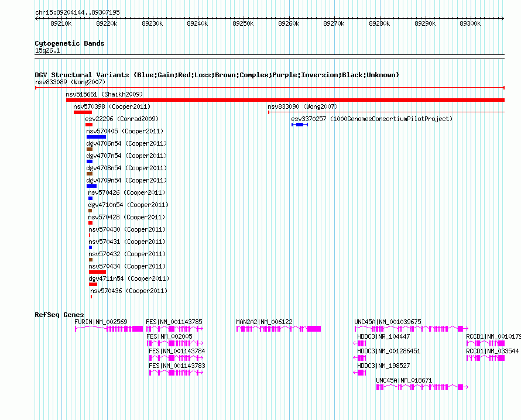Click the FES|NM_002005 transcript glyph

pyautogui.click(x=175, y=343)
